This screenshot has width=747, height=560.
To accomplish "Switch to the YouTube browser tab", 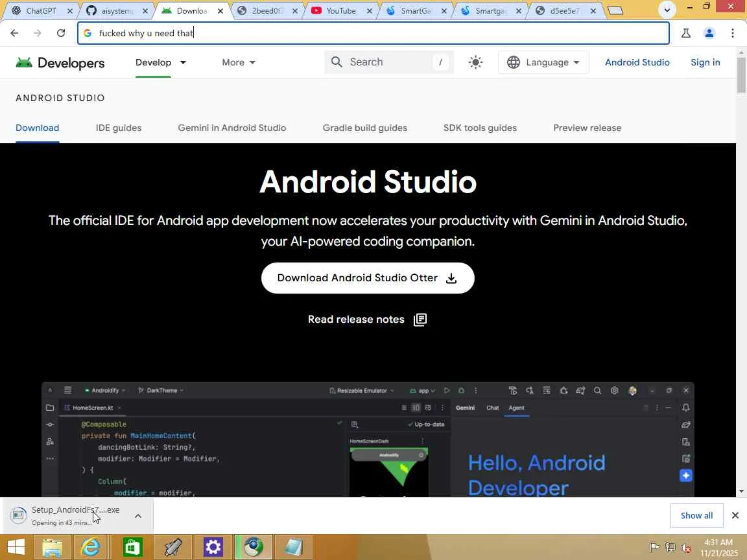I will point(340,10).
